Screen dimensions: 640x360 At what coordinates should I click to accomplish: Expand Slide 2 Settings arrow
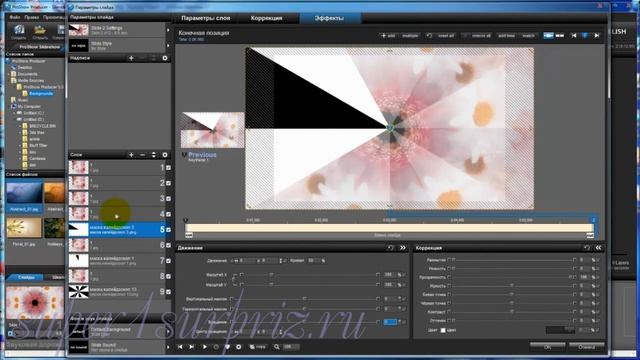[x=168, y=30]
